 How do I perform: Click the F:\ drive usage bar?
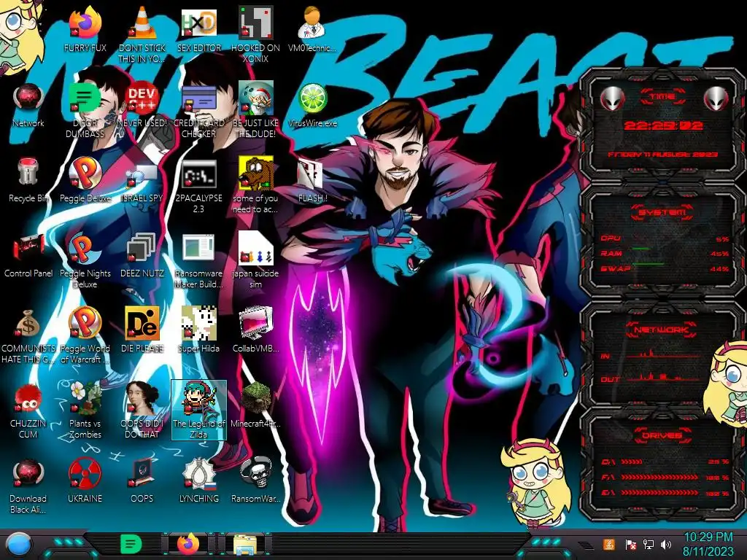659,477
